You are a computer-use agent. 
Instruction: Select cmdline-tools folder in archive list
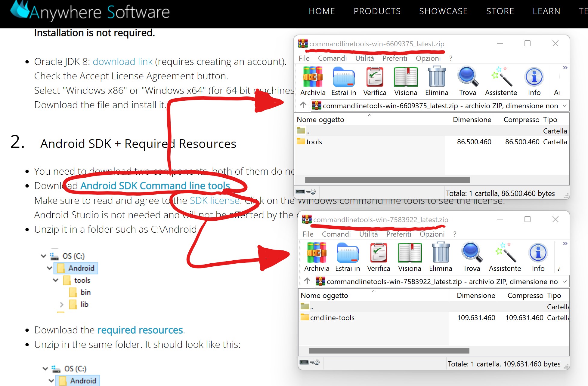pyautogui.click(x=332, y=318)
